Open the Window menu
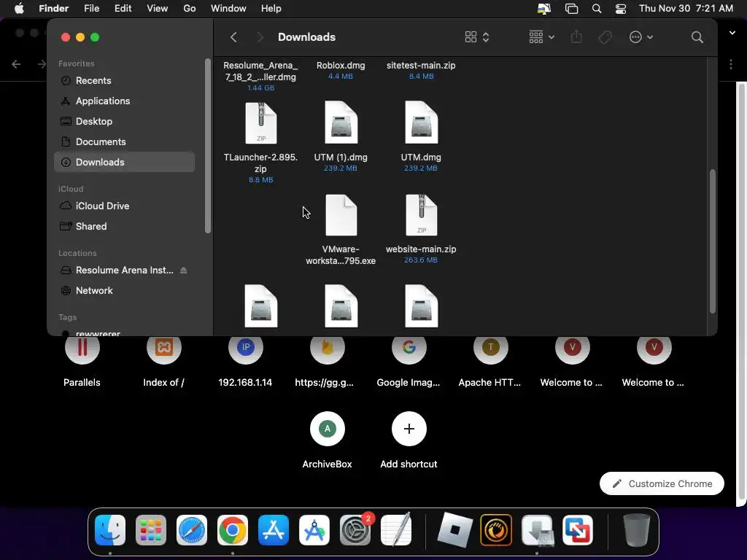 coord(228,9)
